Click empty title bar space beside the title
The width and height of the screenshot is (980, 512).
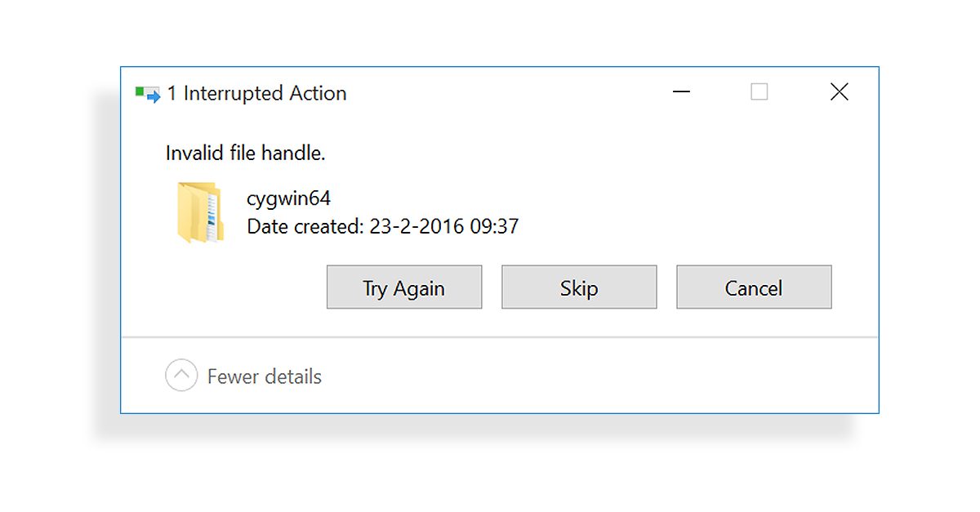[506, 94]
